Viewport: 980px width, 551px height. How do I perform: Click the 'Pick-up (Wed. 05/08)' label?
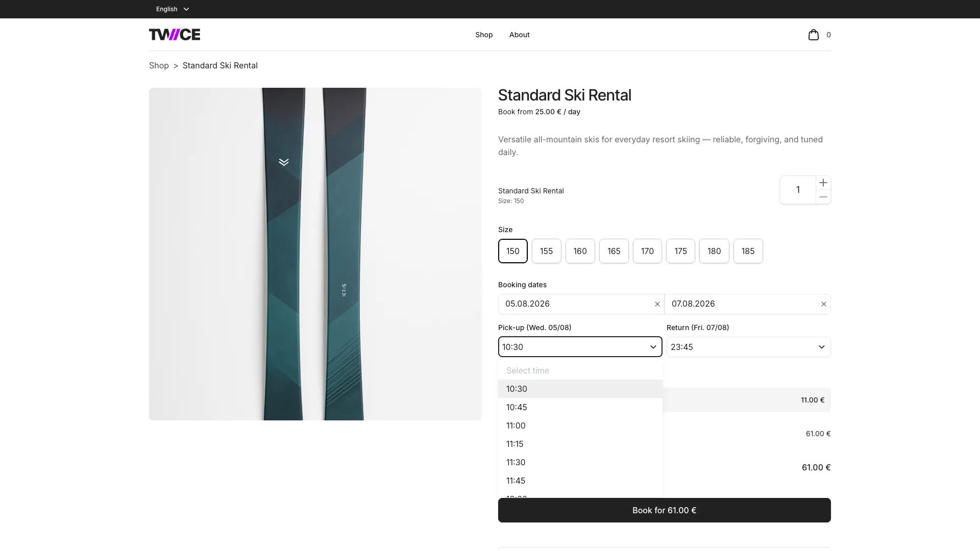click(534, 328)
